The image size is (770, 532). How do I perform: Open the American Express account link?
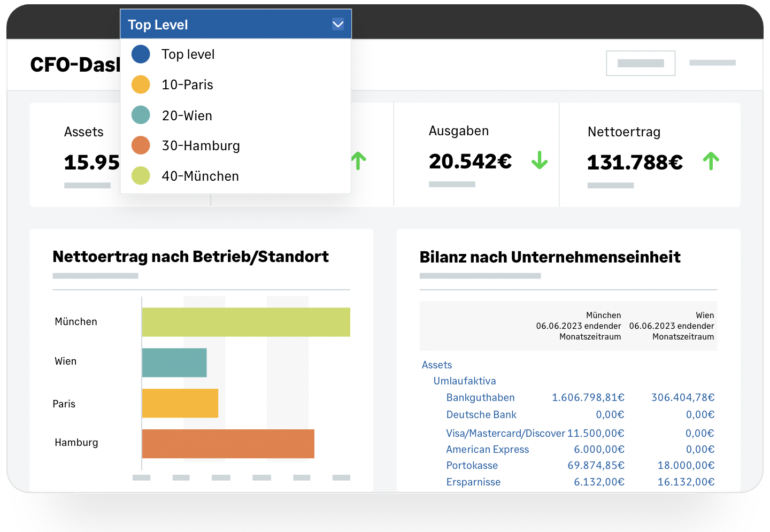[487, 450]
